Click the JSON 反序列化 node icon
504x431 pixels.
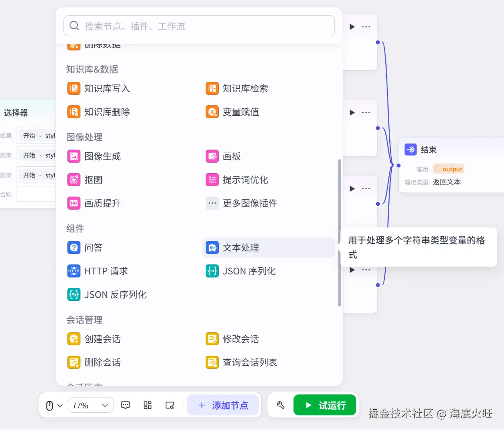[x=73, y=294]
